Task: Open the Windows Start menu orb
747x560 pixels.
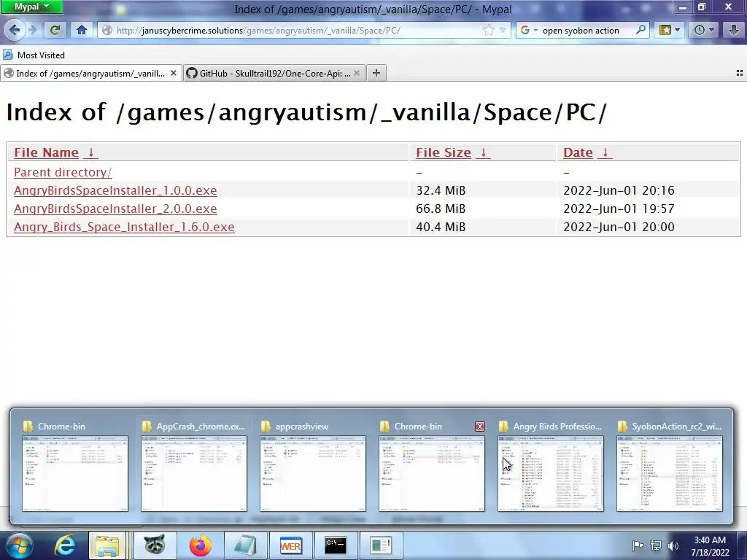Action: point(18,545)
